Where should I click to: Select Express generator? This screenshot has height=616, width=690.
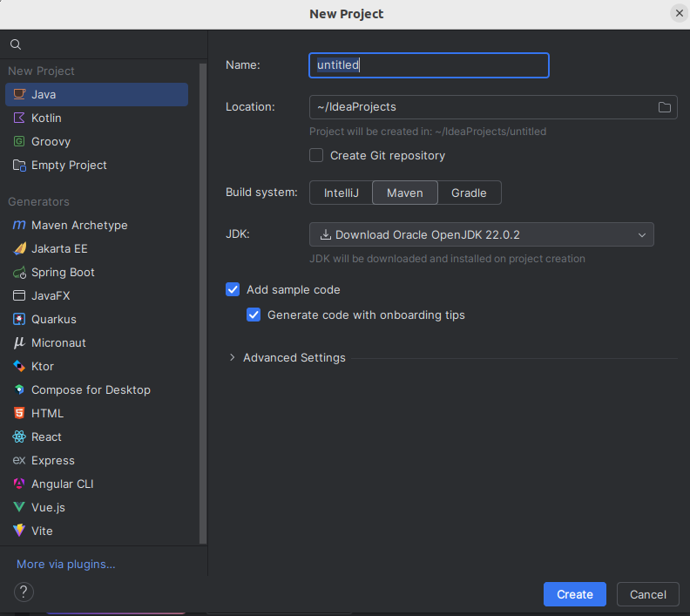(97, 460)
